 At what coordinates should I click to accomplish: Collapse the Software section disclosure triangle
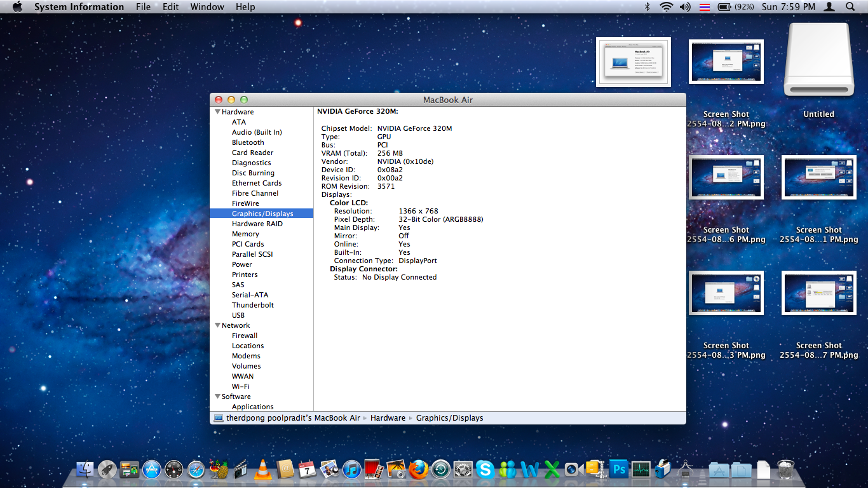217,396
